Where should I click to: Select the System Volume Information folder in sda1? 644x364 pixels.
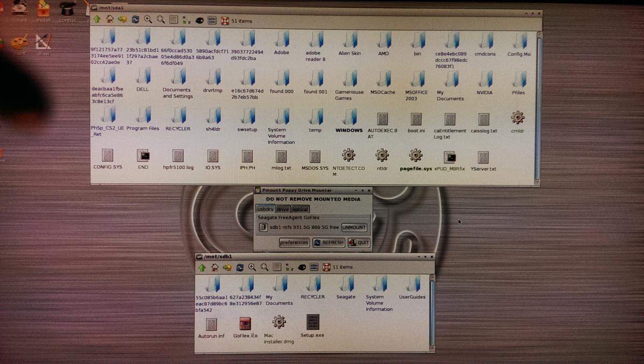point(281,127)
